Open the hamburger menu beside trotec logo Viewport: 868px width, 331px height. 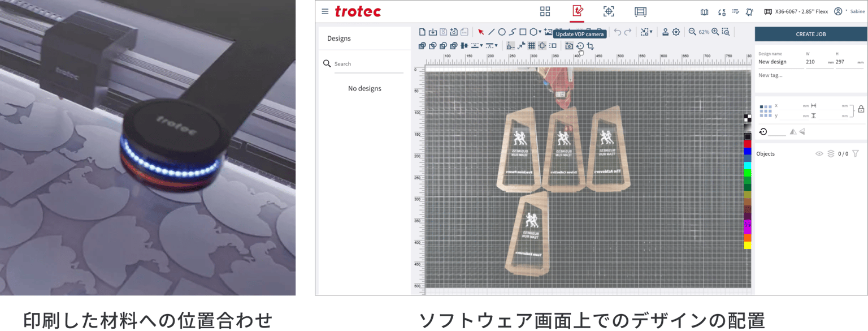(x=325, y=11)
